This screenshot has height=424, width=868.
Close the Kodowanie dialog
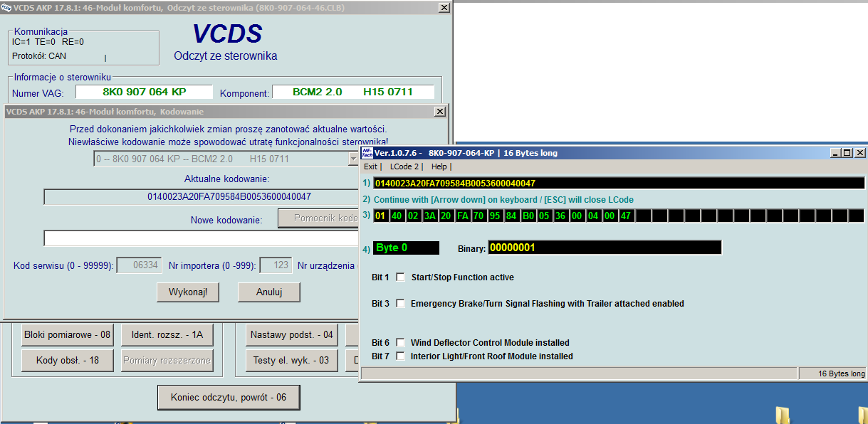pyautogui.click(x=440, y=112)
